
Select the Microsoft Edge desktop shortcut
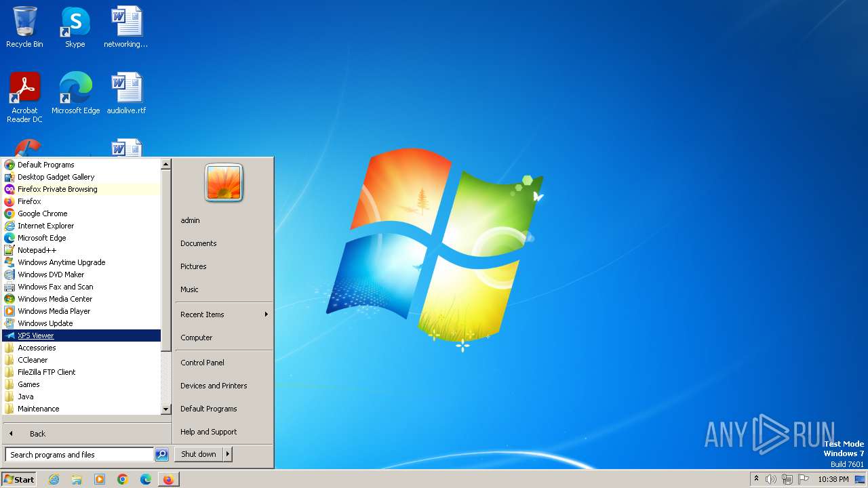[75, 93]
